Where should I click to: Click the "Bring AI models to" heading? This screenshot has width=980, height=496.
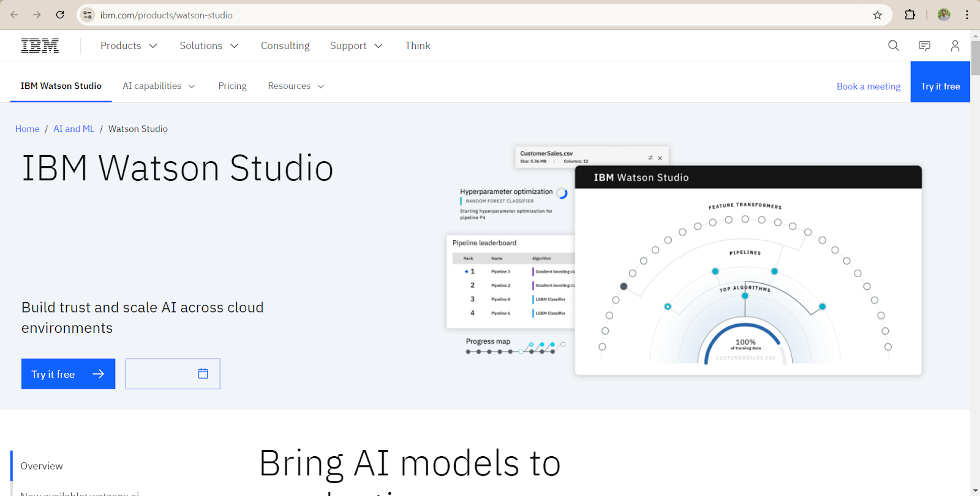[410, 463]
